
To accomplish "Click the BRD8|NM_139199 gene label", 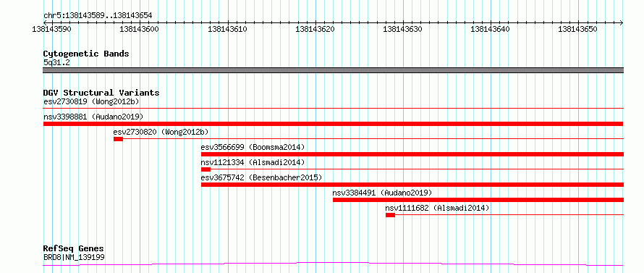I will tap(74, 257).
